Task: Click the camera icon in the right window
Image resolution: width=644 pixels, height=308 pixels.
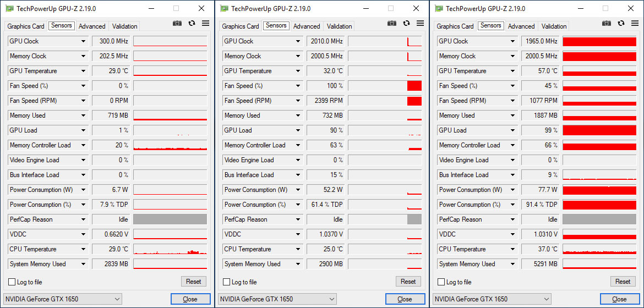Action: 607,23
